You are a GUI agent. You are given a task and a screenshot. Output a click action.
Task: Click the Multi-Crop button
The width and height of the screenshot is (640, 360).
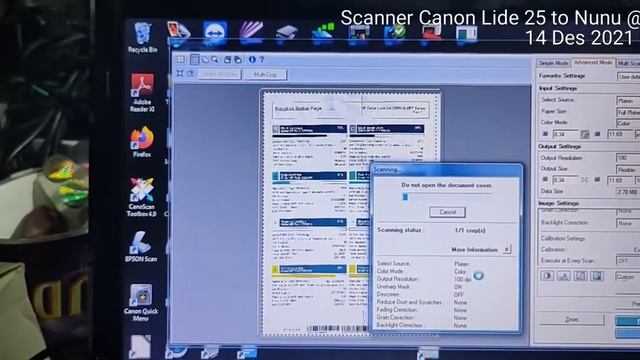(x=265, y=74)
